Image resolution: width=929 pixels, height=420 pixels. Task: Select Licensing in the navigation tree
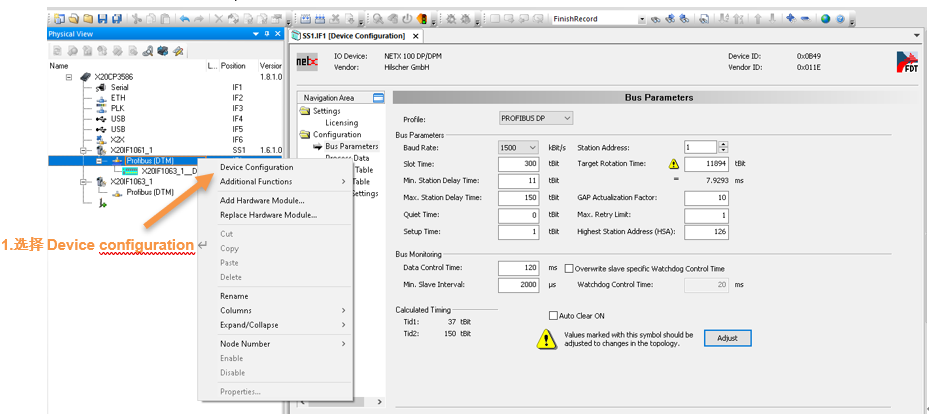(342, 123)
